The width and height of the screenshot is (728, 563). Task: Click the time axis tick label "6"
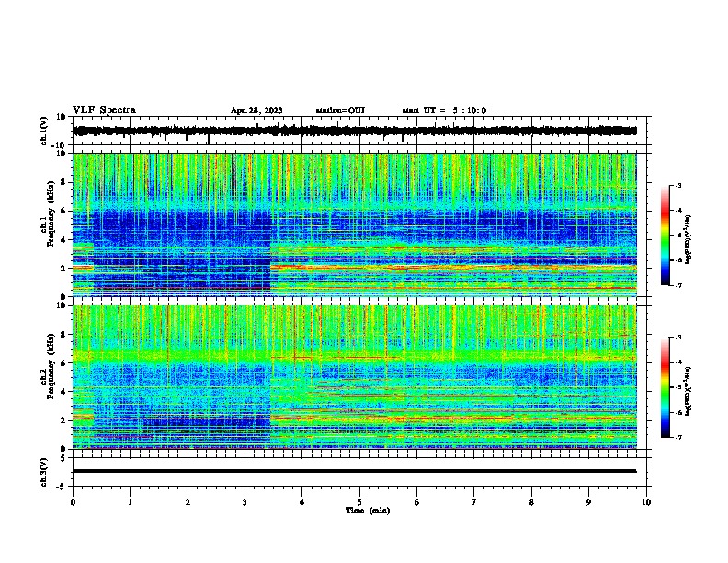[x=417, y=502]
